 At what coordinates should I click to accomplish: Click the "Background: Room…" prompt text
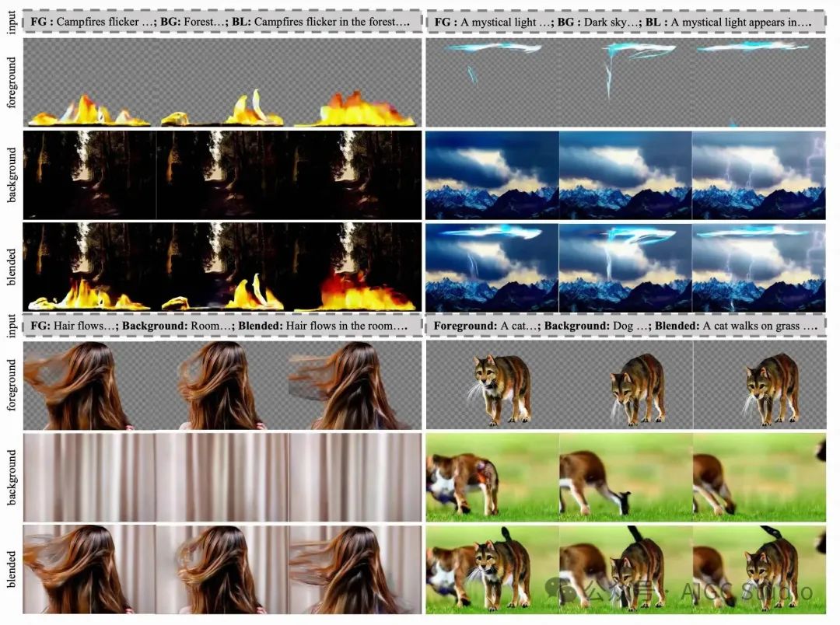[178, 326]
